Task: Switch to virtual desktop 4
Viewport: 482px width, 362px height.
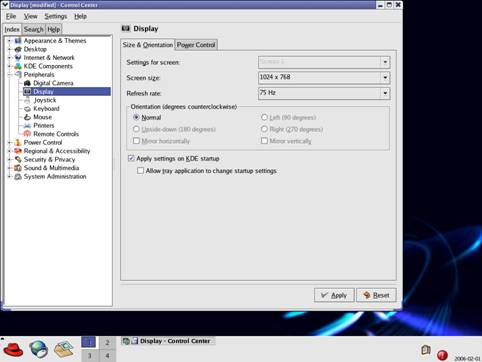Action: (x=107, y=355)
